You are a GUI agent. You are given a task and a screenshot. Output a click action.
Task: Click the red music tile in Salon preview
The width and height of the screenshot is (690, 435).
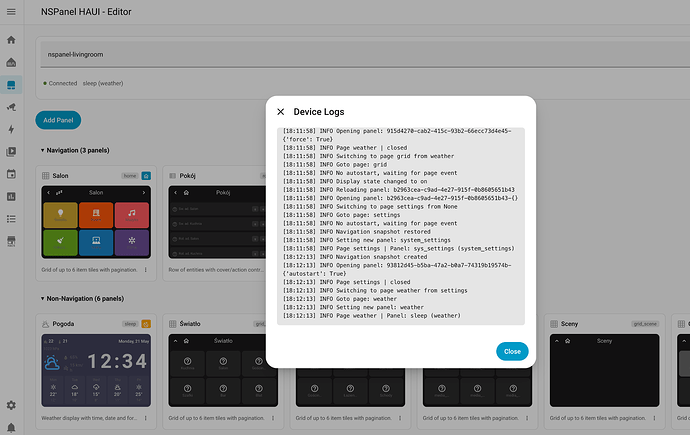click(132, 215)
